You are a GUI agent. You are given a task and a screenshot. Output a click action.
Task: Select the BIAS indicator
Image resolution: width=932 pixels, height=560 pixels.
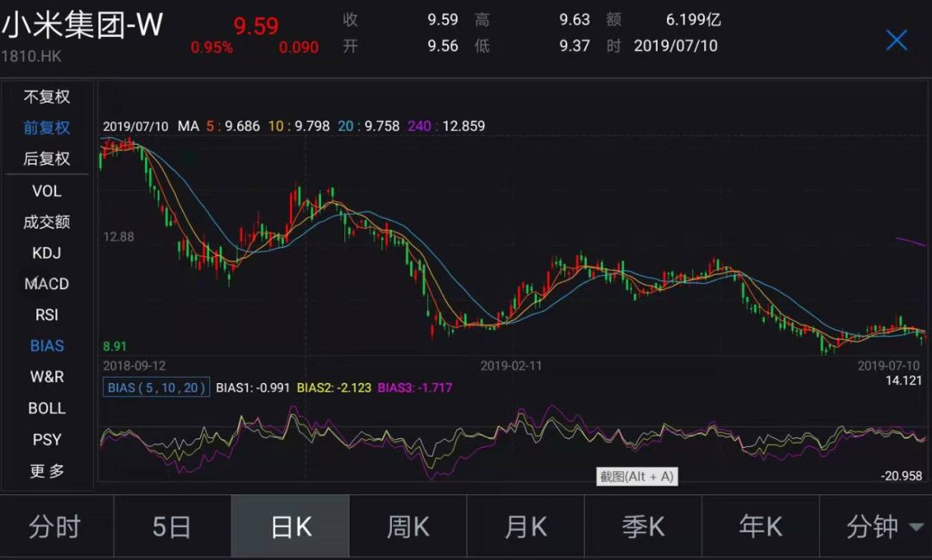[x=47, y=346]
